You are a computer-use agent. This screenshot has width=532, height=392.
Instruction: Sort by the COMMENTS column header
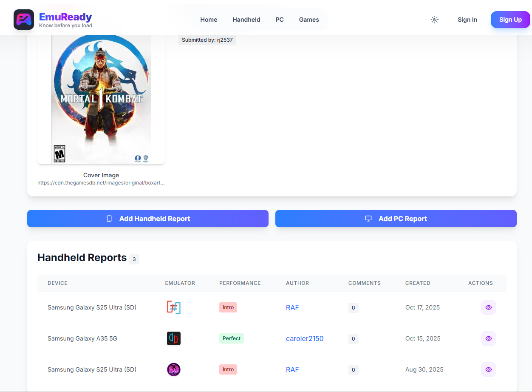(x=365, y=283)
